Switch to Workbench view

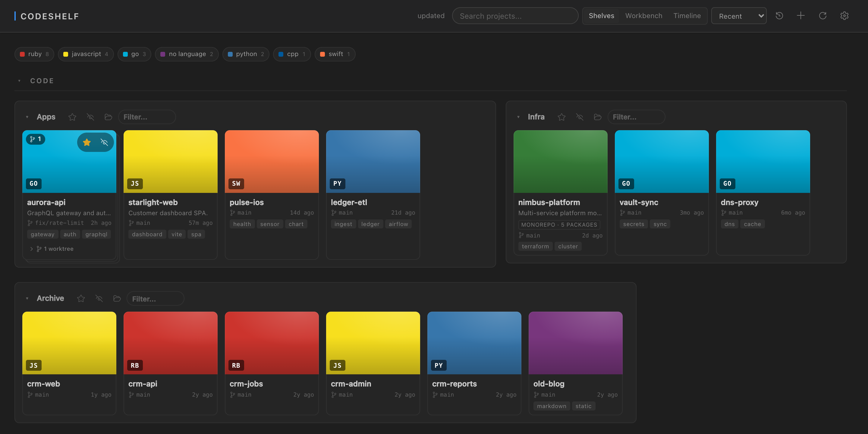pos(643,16)
